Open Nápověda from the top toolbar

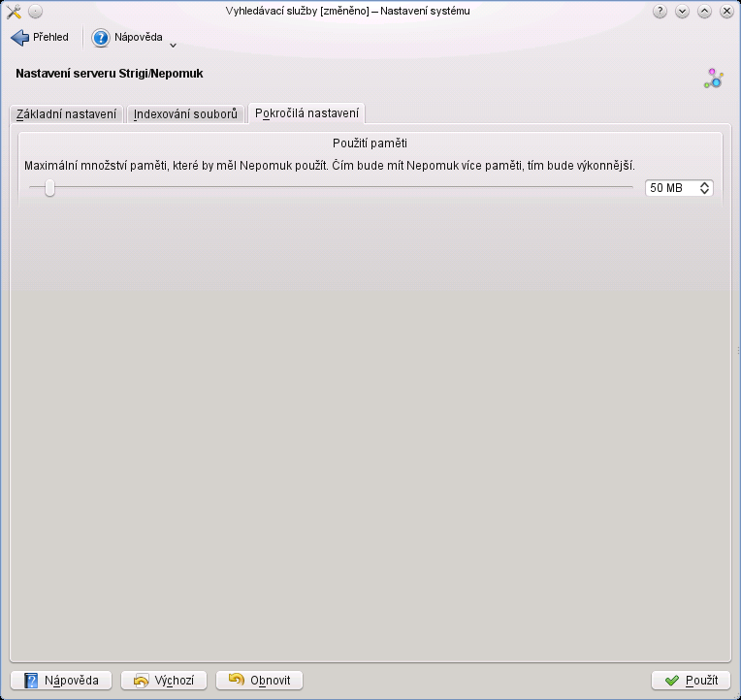coord(128,38)
